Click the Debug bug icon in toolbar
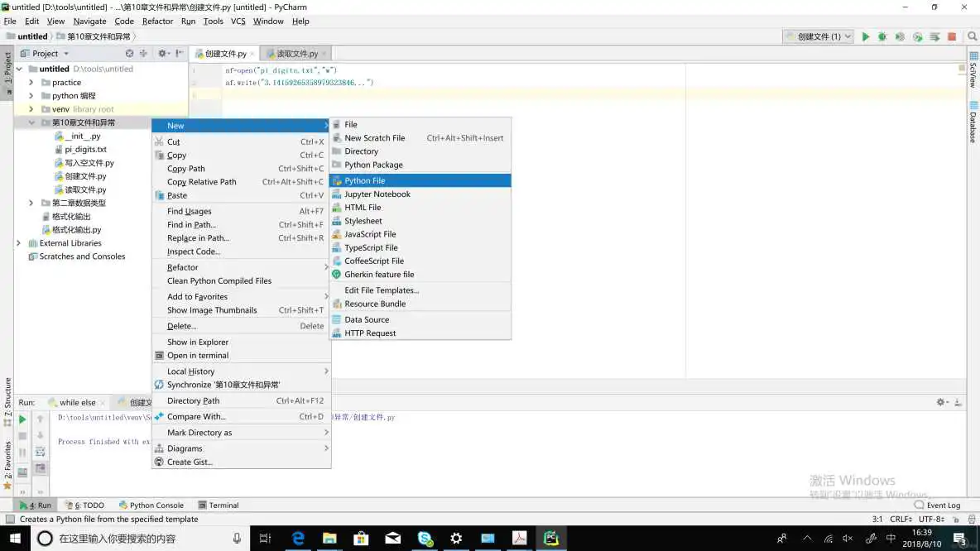980x551 pixels. click(882, 36)
